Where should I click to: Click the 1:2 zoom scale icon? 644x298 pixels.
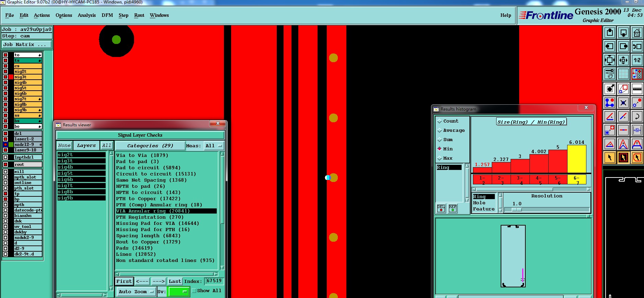pos(637,60)
